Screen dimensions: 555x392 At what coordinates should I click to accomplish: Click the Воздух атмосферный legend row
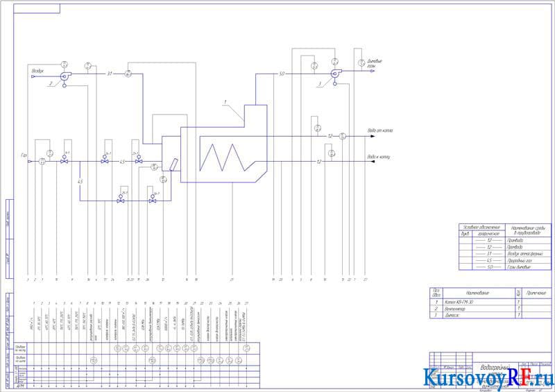pyautogui.click(x=505, y=253)
